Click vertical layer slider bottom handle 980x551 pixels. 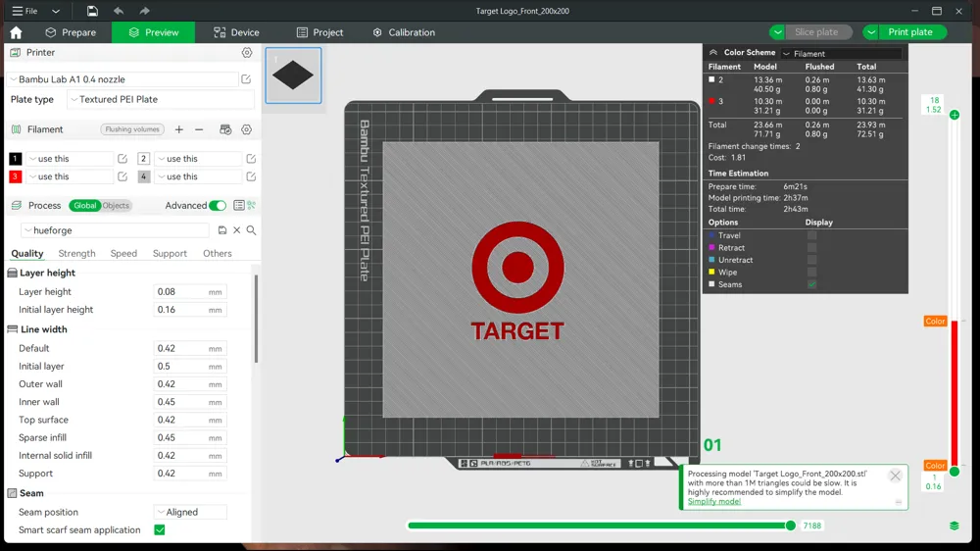click(x=955, y=472)
